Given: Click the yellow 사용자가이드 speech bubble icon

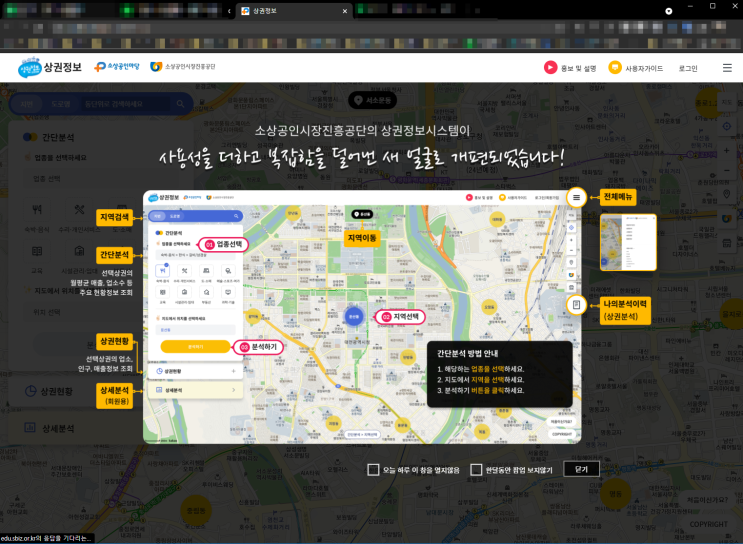Looking at the screenshot, I should [615, 68].
